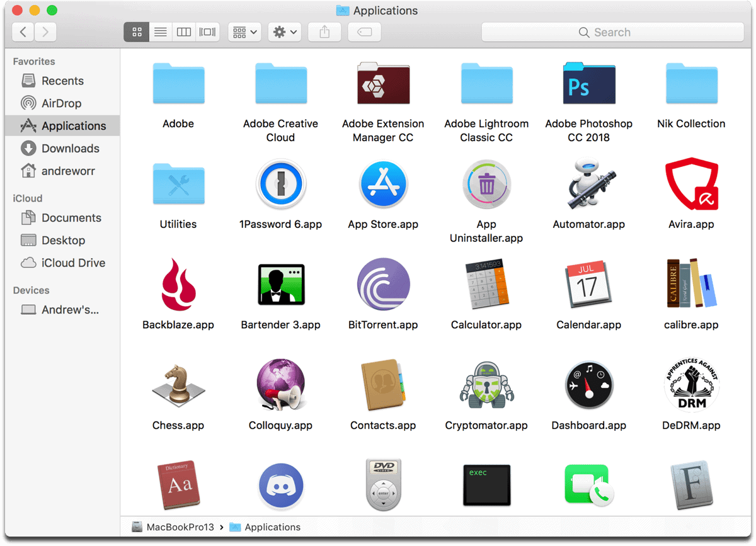Screen dimensions: 756x546
Task: Open the Adobe Photoshop CC 2018 folder
Action: pyautogui.click(x=588, y=83)
